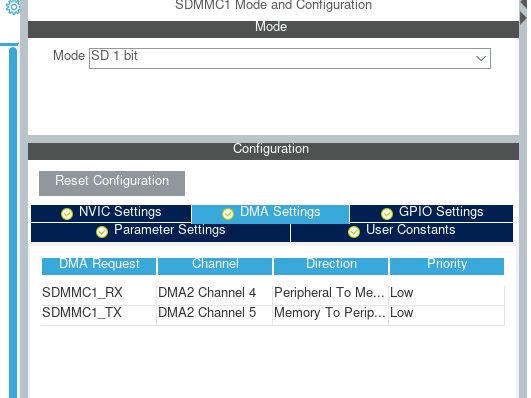This screenshot has height=398, width=531.
Task: Open the Mode dropdown showing SD 1 bit
Action: (x=290, y=58)
